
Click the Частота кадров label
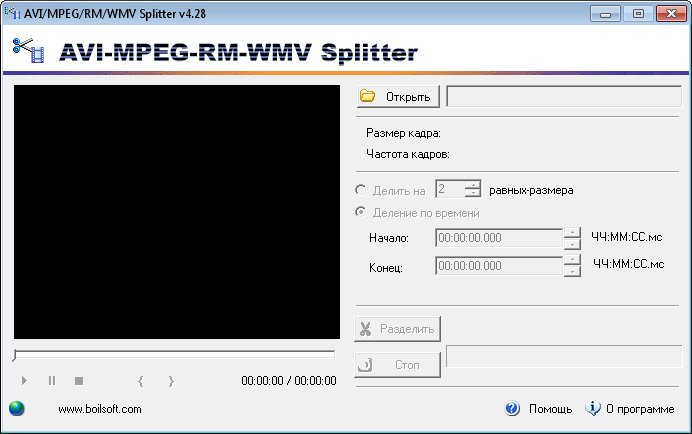[408, 154]
